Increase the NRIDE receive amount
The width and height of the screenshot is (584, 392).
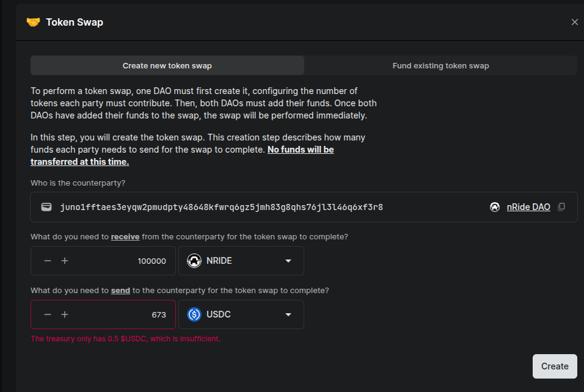65,261
